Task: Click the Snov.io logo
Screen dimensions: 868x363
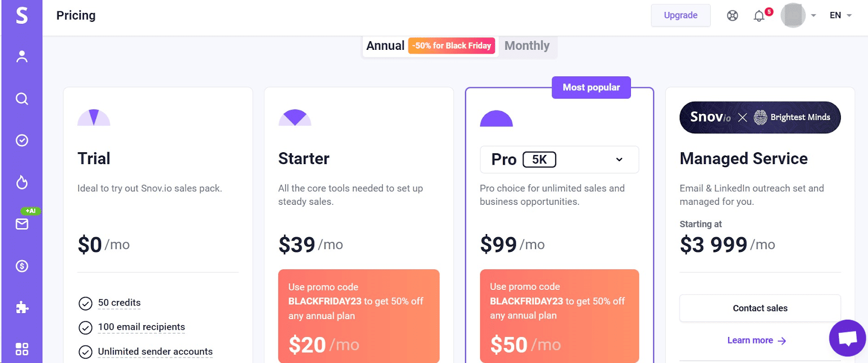Action: (x=22, y=15)
